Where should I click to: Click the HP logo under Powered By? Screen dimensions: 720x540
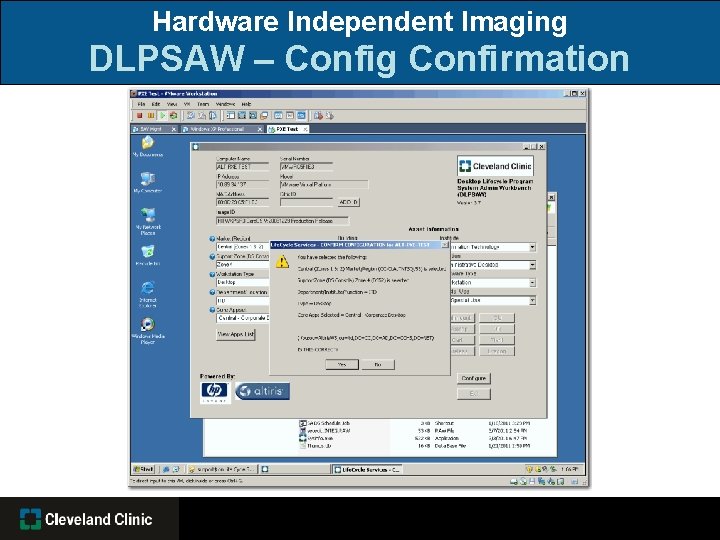pyautogui.click(x=214, y=392)
